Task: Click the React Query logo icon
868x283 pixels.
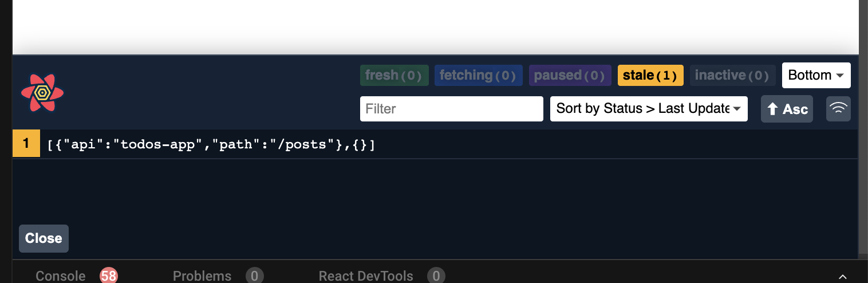Action: coord(42,93)
